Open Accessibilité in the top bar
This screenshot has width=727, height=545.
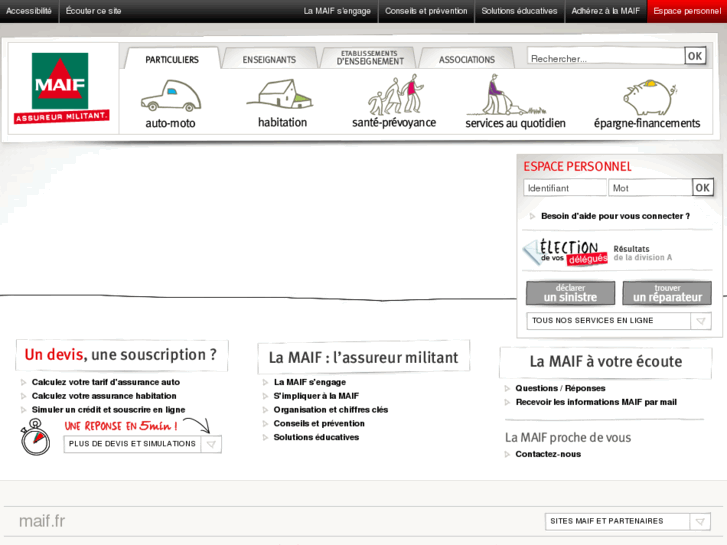point(29,11)
